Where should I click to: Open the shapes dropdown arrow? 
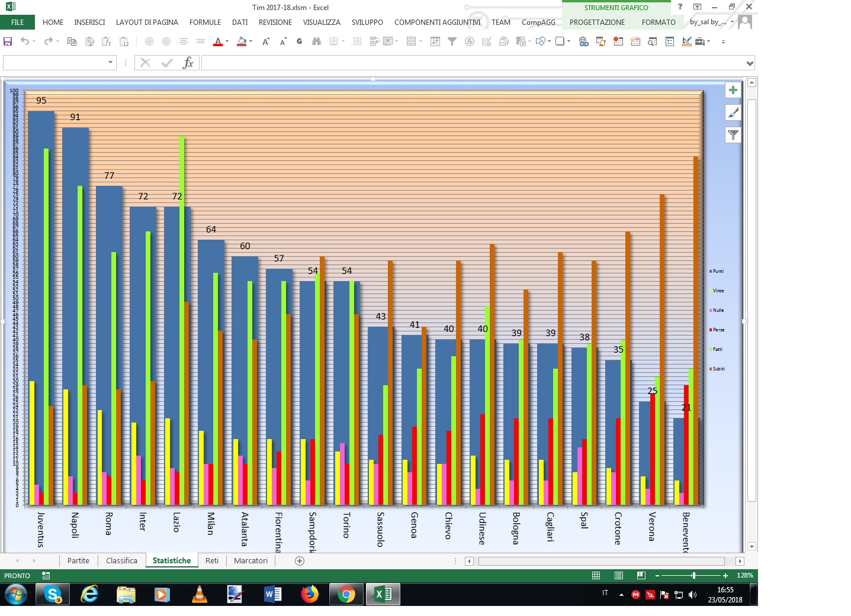[x=549, y=41]
